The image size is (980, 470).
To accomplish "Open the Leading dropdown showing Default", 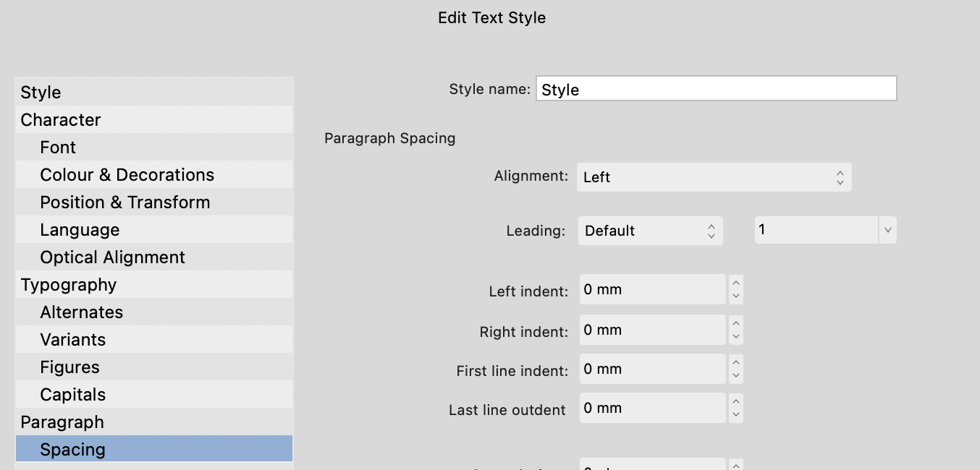I will (x=649, y=230).
